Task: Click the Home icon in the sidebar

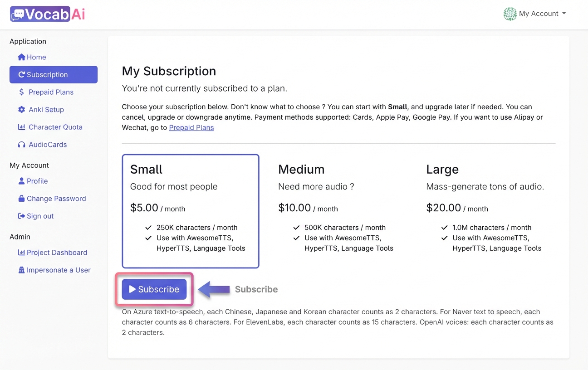Action: [x=21, y=57]
